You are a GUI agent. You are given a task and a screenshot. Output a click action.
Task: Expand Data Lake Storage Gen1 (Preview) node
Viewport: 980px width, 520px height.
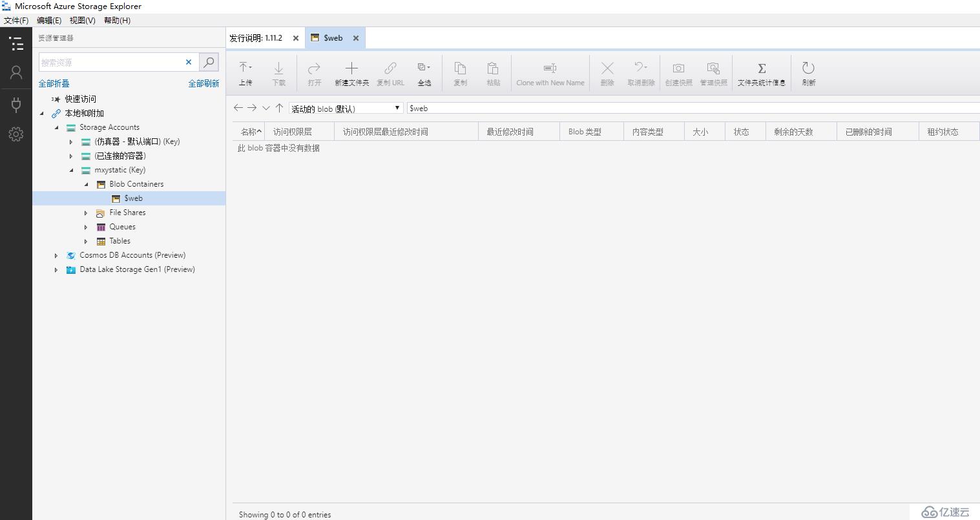point(56,269)
